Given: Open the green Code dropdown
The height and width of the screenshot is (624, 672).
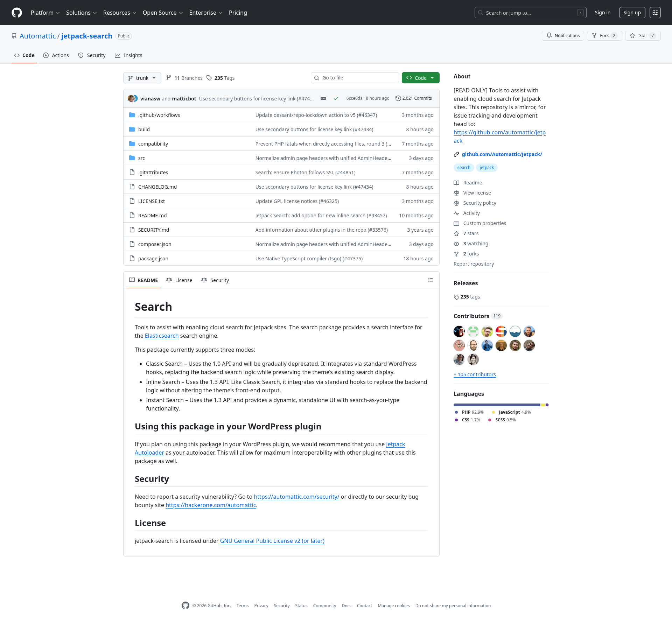Looking at the screenshot, I should 420,78.
